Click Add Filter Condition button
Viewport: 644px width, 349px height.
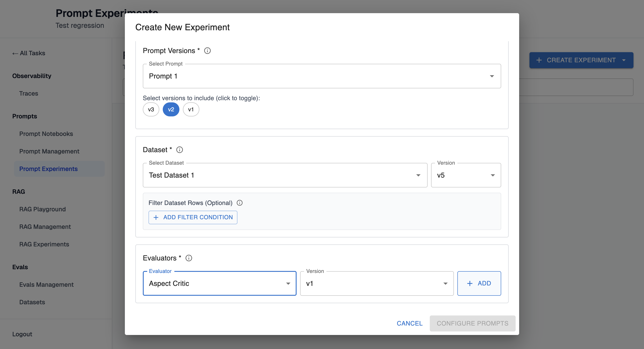click(x=193, y=217)
